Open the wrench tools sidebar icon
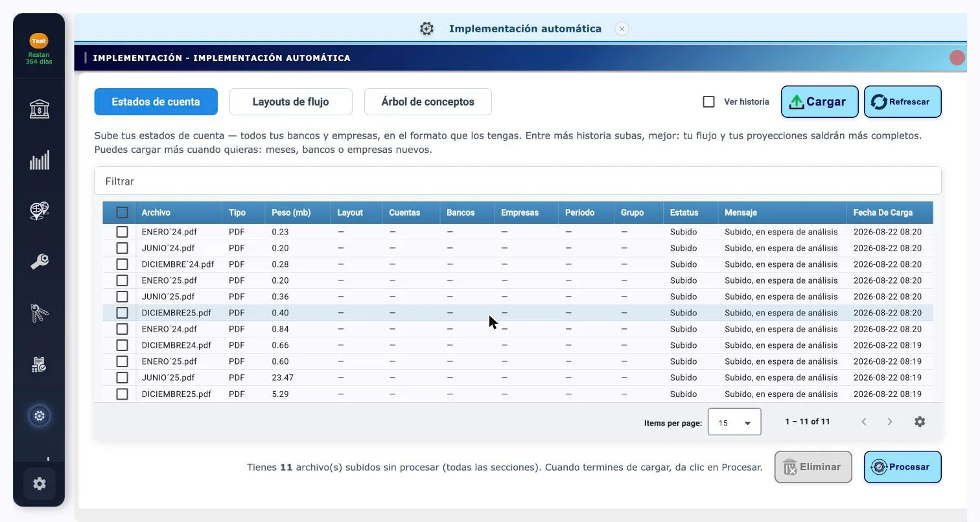This screenshot has width=980, height=522. [39, 262]
